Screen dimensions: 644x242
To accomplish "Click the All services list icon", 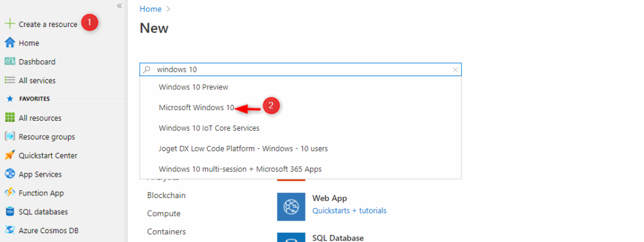I will pos(9,80).
